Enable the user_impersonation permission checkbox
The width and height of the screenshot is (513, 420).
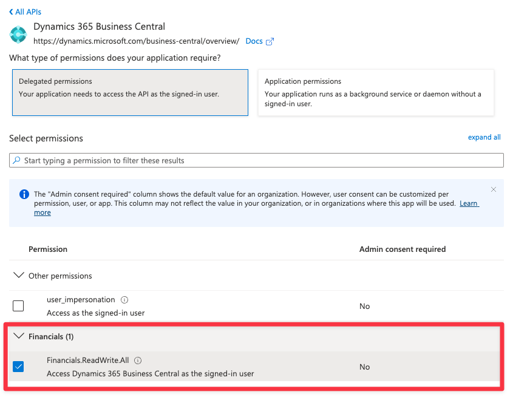(18, 306)
